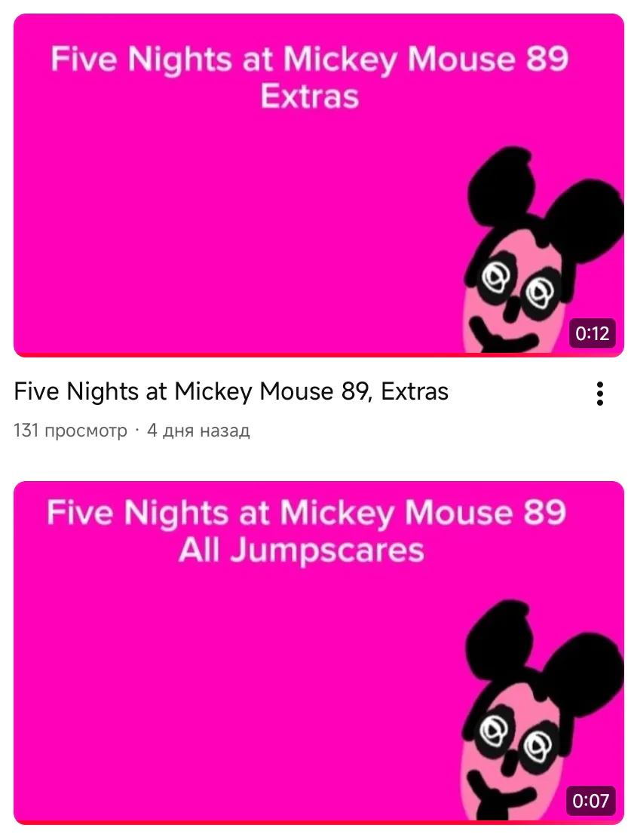The width and height of the screenshot is (631, 840).
Task: Click 'Five Nights at Mickey Mouse 89' in second thumbnail
Action: click(x=306, y=513)
